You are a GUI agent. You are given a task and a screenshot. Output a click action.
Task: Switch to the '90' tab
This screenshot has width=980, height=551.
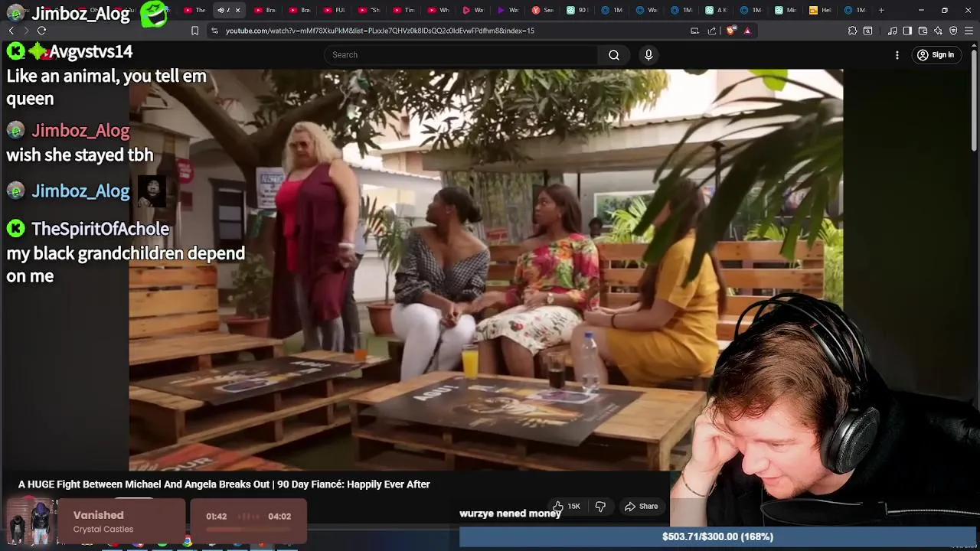(x=577, y=10)
